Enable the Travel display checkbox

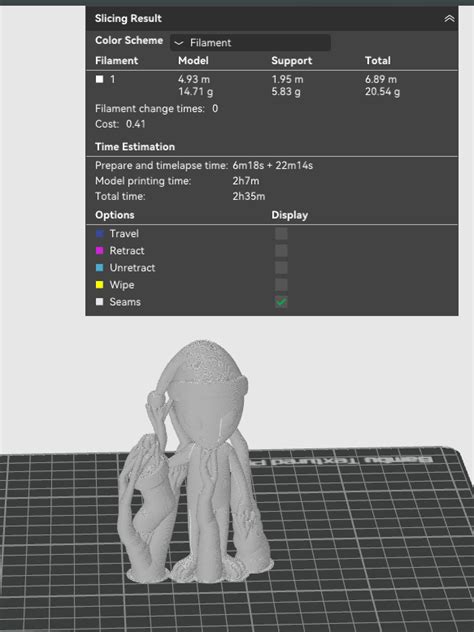point(281,233)
